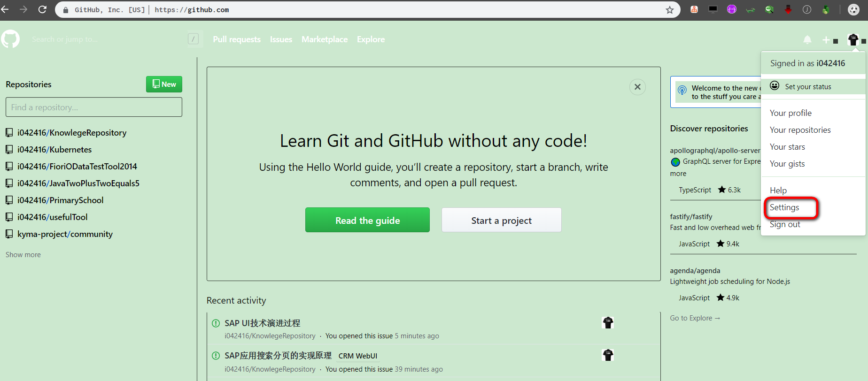
Task: Click the user avatar menu in header
Action: coord(856,40)
